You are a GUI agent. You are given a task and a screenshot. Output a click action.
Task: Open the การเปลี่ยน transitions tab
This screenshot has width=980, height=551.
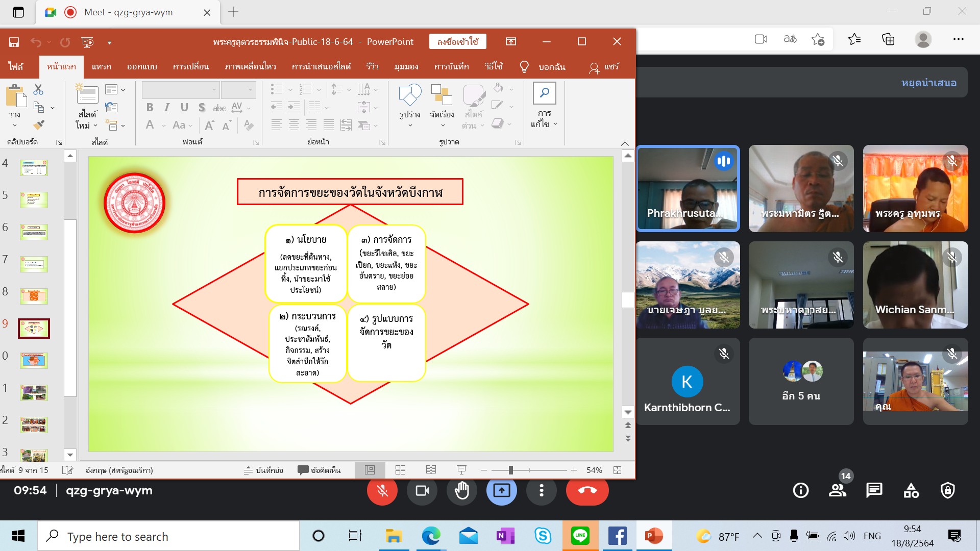click(191, 66)
